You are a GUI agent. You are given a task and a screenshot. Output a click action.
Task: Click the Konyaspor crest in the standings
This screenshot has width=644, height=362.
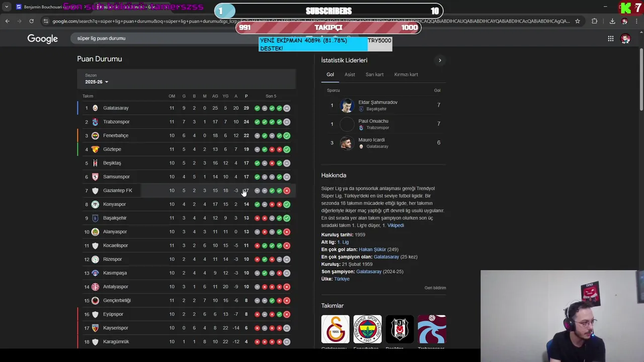[x=95, y=204]
